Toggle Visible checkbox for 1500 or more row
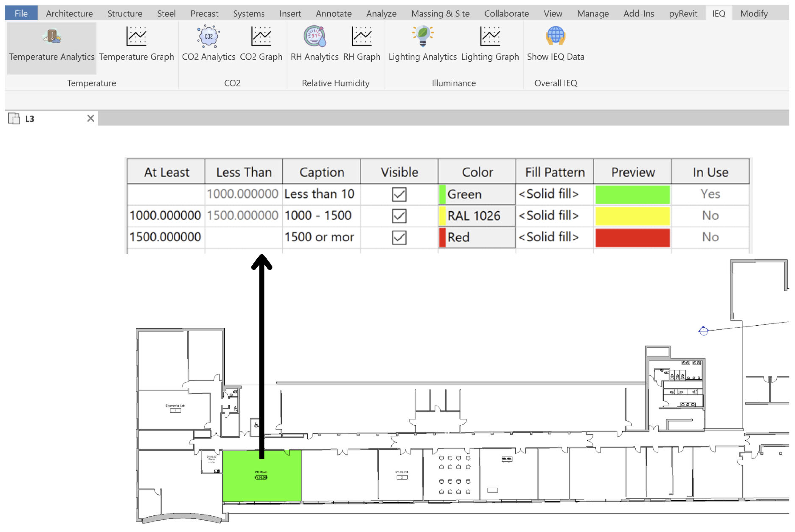 click(399, 237)
